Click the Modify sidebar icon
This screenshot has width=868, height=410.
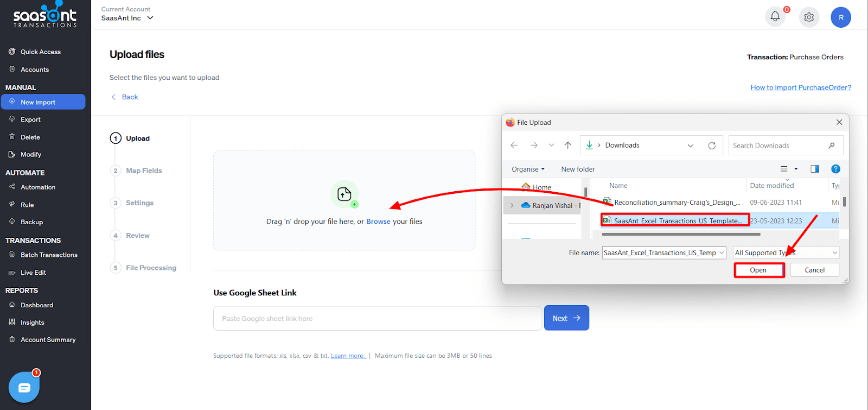point(12,154)
